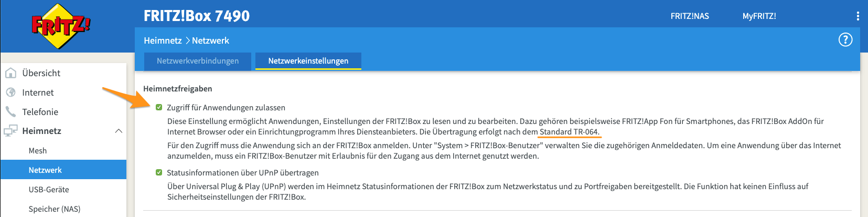This screenshot has height=217, width=868.
Task: Switch to Netzwerkverbindungen tab
Action: [x=198, y=61]
